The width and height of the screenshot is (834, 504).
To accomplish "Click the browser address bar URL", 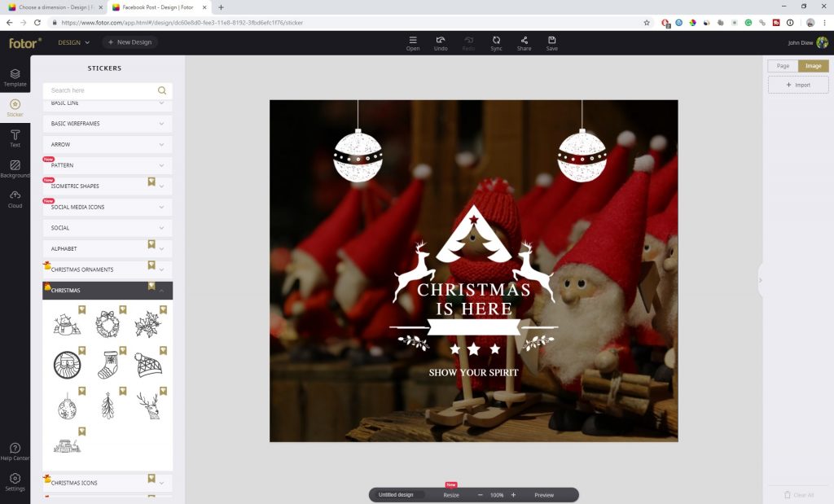I will coord(182,23).
